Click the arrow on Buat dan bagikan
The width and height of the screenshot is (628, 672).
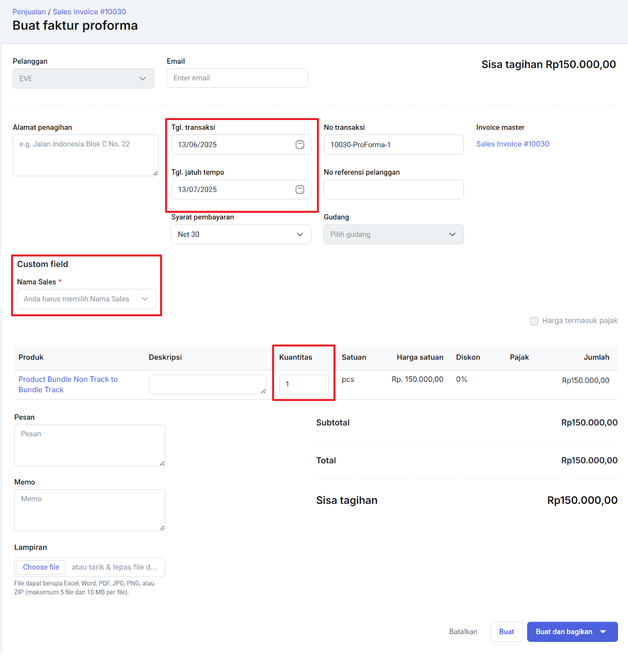pos(603,632)
